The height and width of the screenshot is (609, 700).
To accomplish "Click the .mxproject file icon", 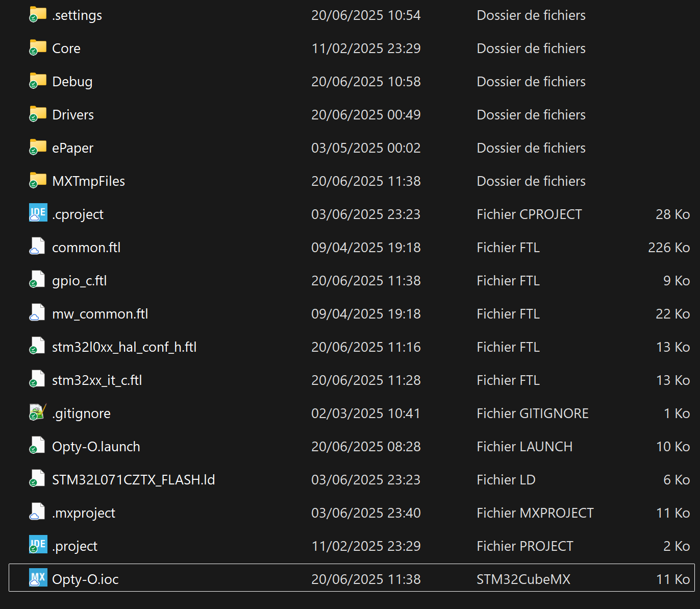I will [38, 512].
